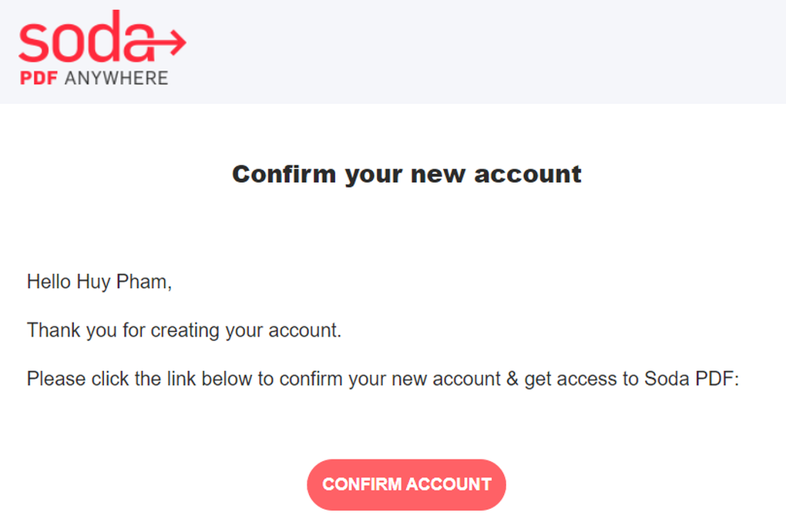Click the "Confirm your new account" heading
The height and width of the screenshot is (532, 786).
point(407,175)
